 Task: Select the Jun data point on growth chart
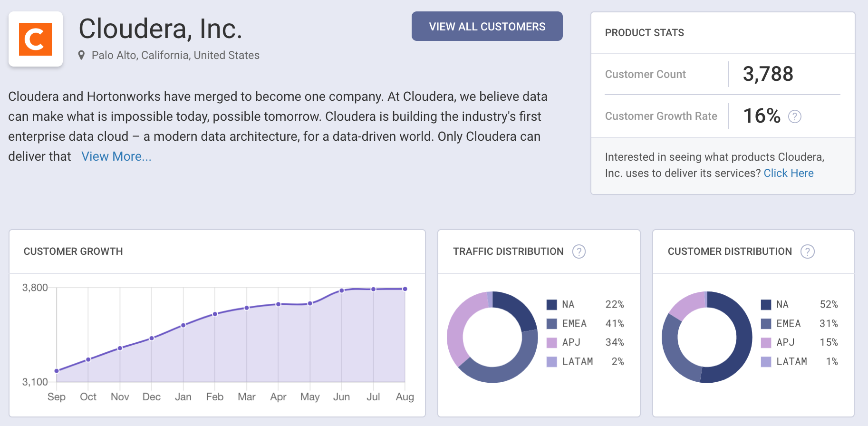pos(342,290)
